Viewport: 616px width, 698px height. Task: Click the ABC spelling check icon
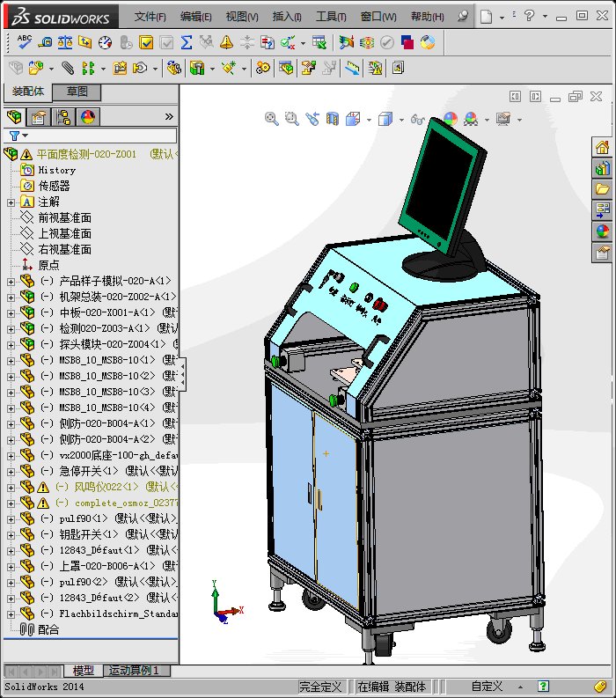[x=24, y=42]
